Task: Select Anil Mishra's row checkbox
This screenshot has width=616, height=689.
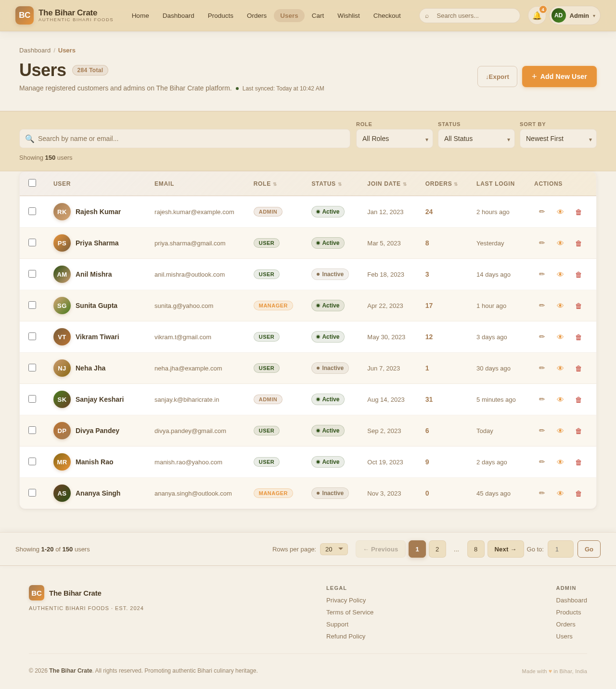Action: (32, 274)
